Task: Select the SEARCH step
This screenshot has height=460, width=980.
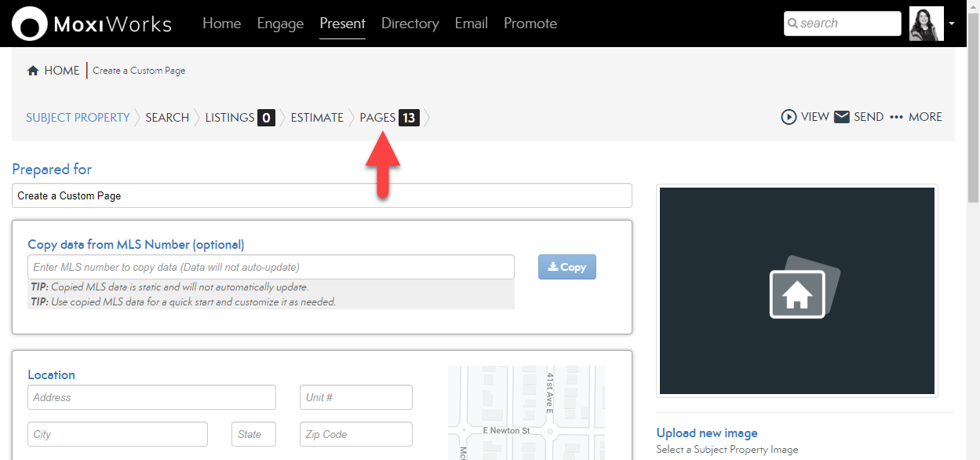Action: pos(167,118)
